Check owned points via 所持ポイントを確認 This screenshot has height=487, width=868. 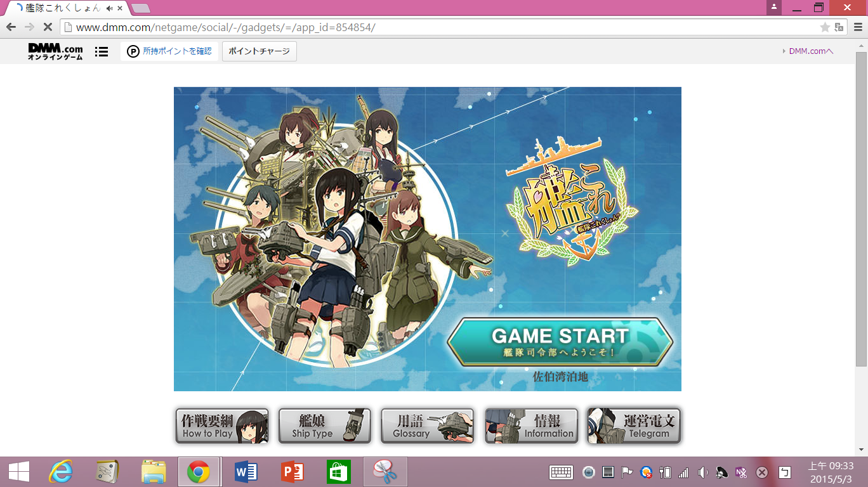(169, 51)
